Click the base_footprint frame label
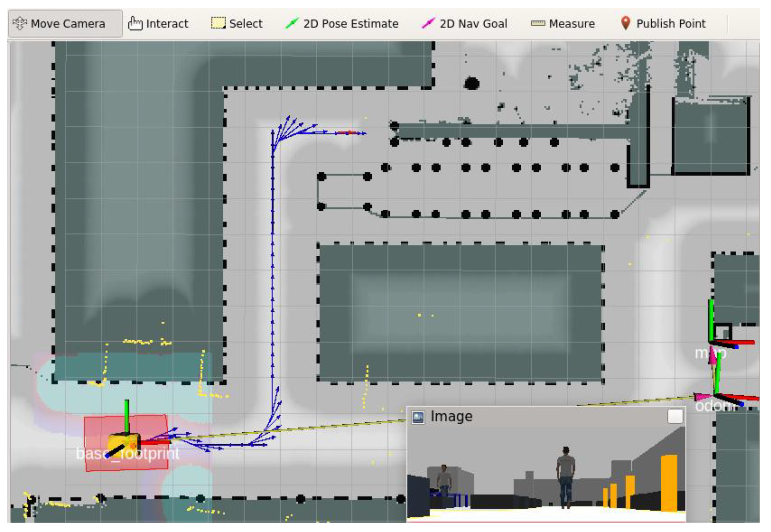This screenshot has width=771, height=532. tap(128, 454)
